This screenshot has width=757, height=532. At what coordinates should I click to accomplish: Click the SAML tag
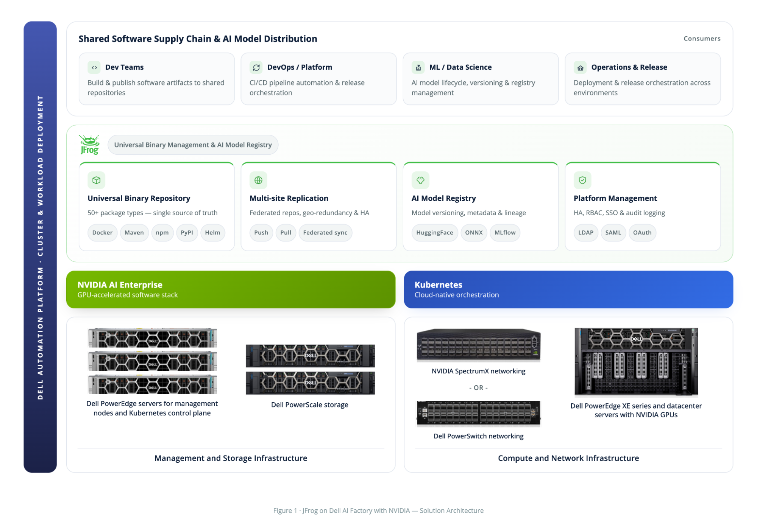coord(613,233)
